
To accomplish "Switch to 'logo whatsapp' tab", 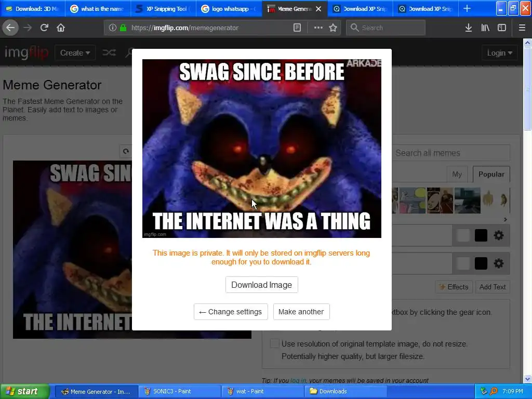I will click(x=229, y=9).
